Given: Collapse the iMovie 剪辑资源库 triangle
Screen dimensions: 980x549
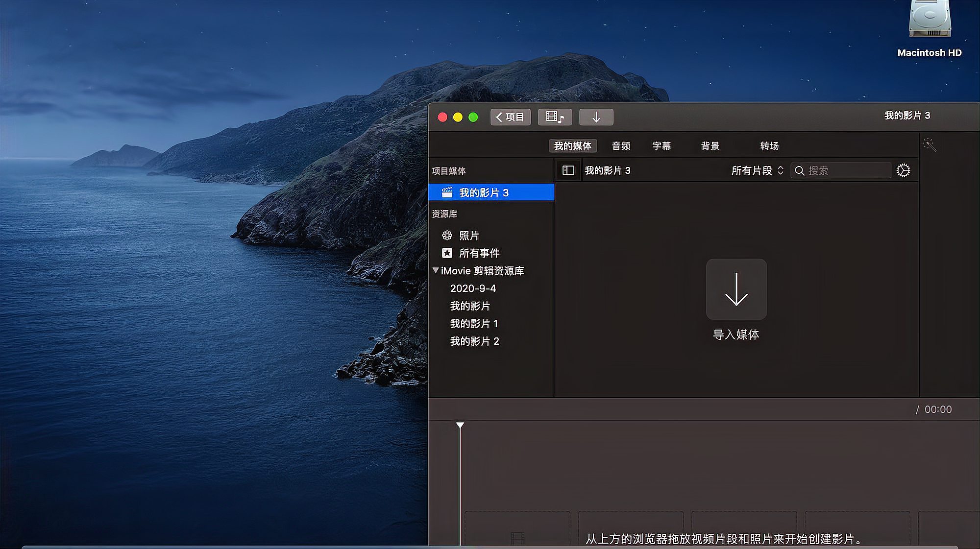Looking at the screenshot, I should [435, 270].
